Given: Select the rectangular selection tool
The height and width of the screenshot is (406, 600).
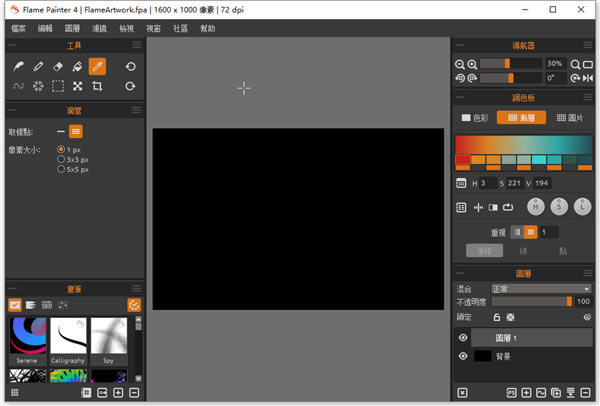Looking at the screenshot, I should pos(57,87).
